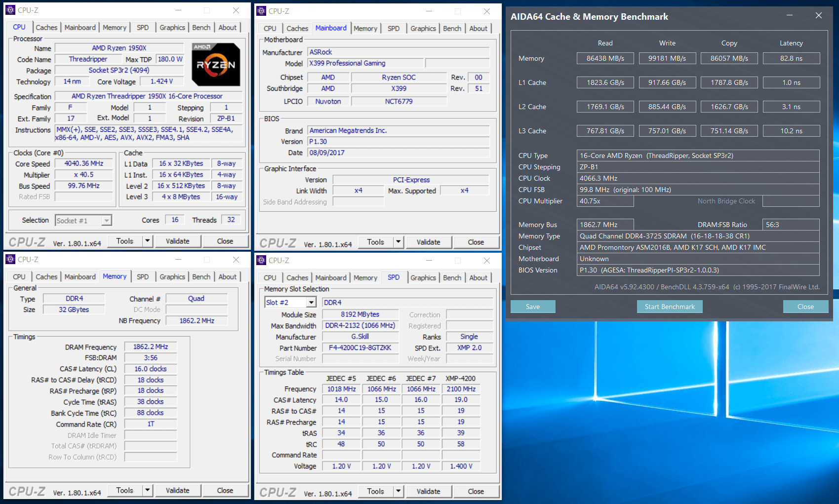Click the Tools button in CPU window
The height and width of the screenshot is (504, 839).
point(125,241)
